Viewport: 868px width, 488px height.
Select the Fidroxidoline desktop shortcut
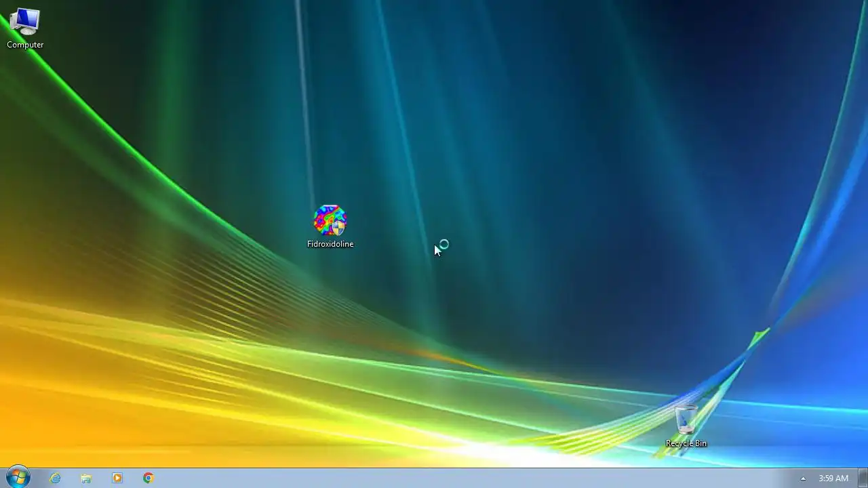(330, 226)
